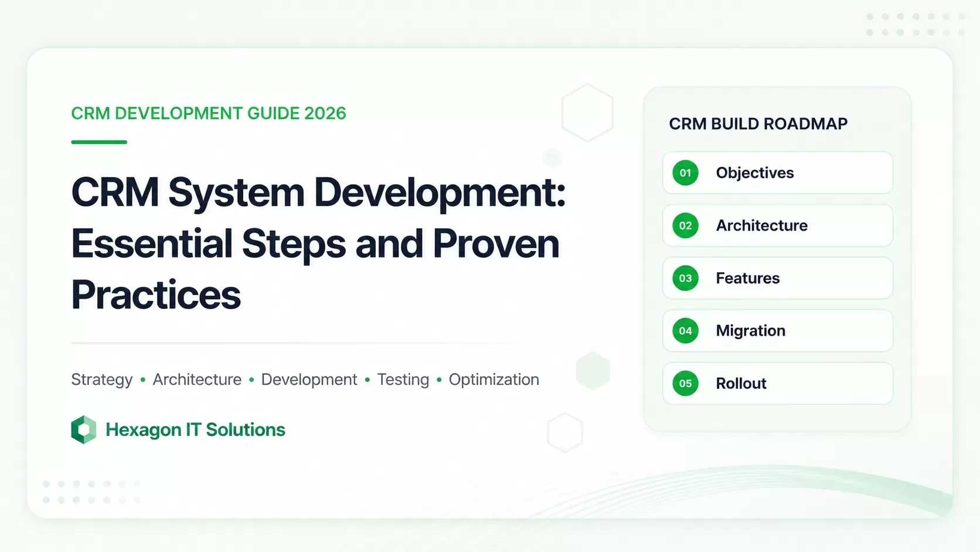The width and height of the screenshot is (980, 552).
Task: Select the Migration roadmap label
Action: click(x=750, y=331)
